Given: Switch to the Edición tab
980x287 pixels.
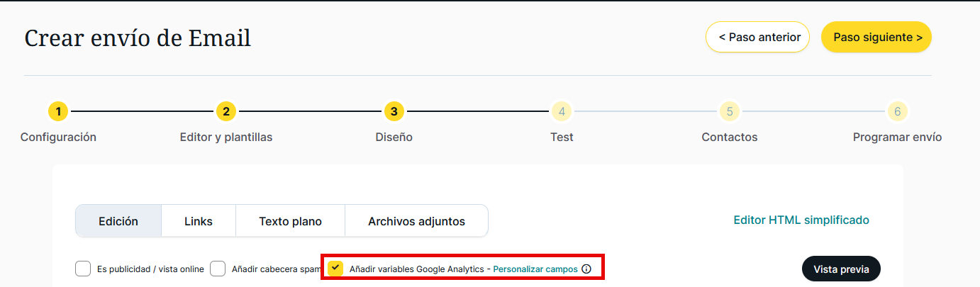Looking at the screenshot, I should [118, 221].
